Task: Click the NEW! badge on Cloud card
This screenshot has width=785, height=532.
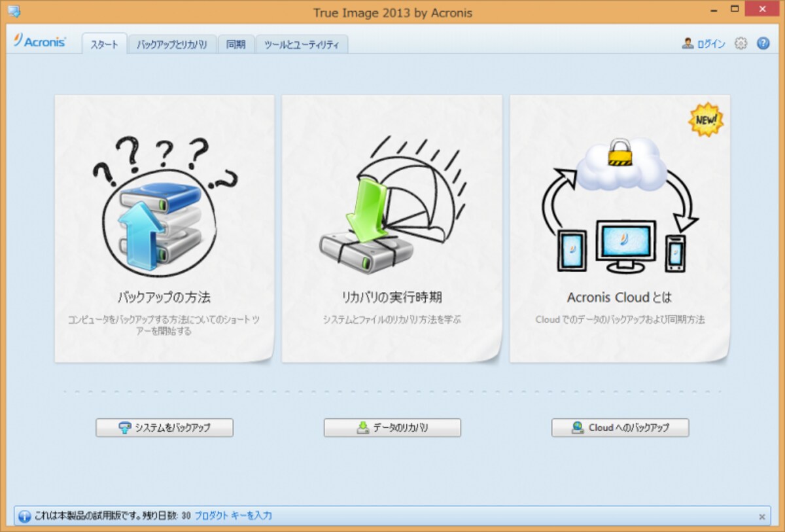Action: coord(705,119)
